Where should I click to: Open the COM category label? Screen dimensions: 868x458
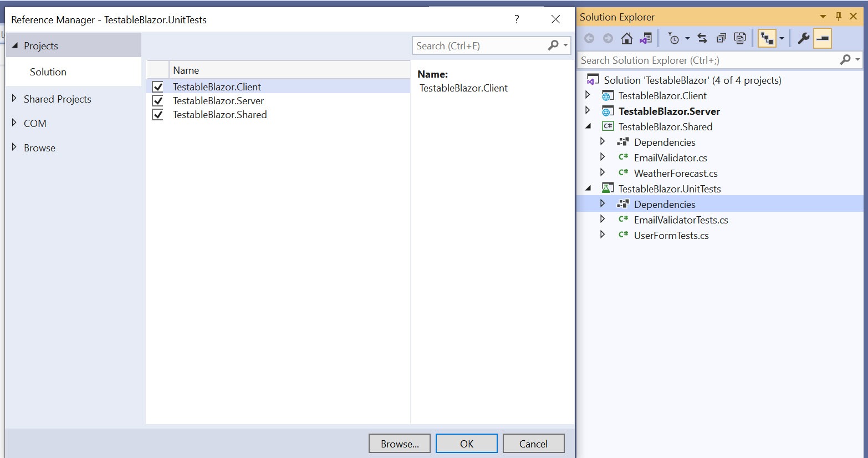35,123
